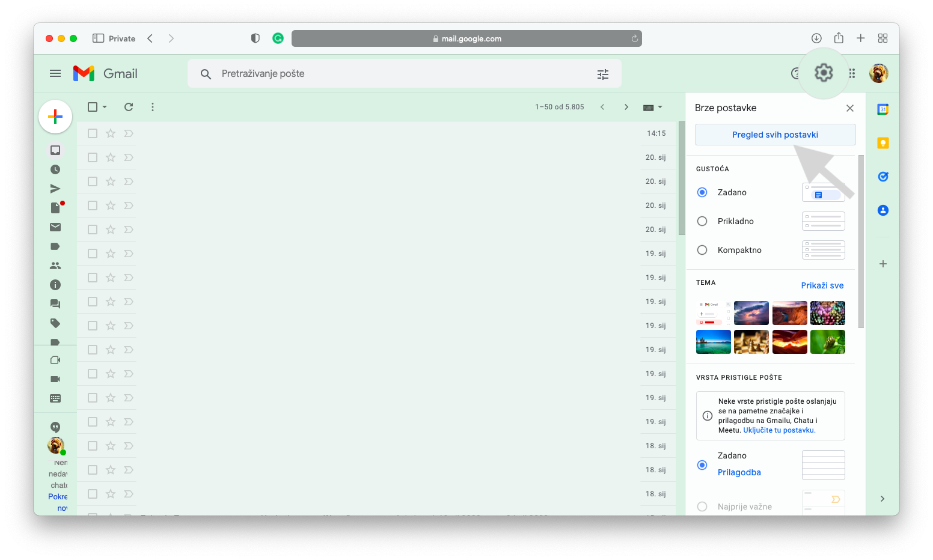
Task: Collapse side panel with bottom chevron
Action: click(883, 499)
